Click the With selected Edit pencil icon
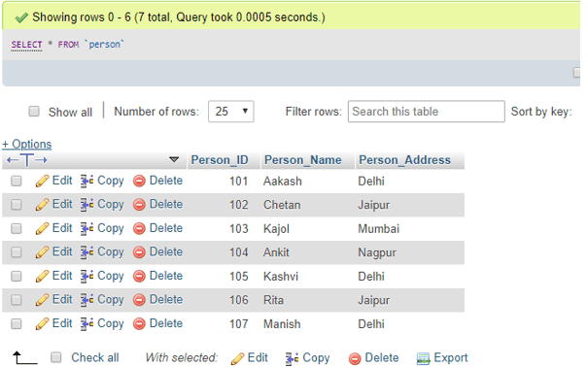Image resolution: width=588 pixels, height=367 pixels. [237, 359]
